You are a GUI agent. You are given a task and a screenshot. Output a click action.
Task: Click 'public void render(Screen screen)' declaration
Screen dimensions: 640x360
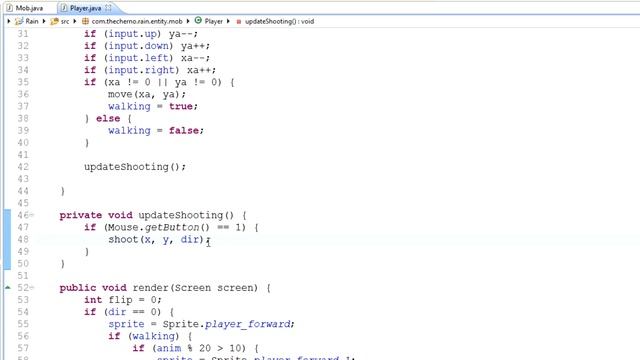pyautogui.click(x=159, y=288)
